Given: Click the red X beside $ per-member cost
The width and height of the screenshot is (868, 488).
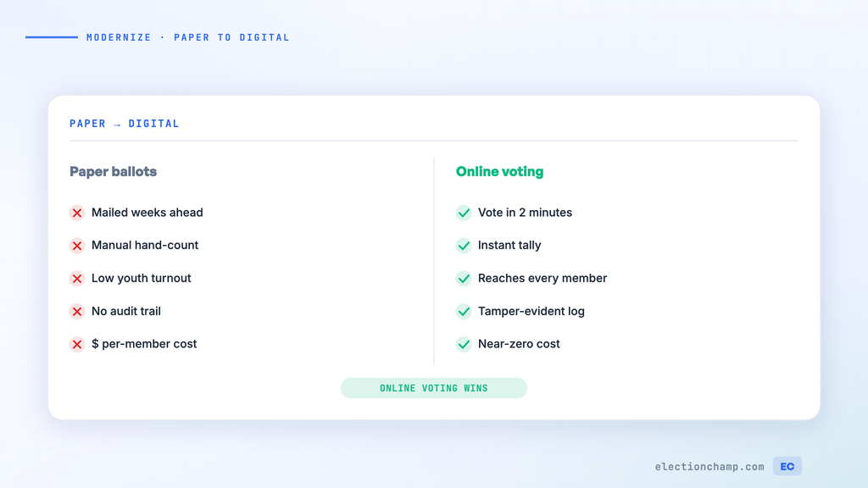Looking at the screenshot, I should click(77, 344).
